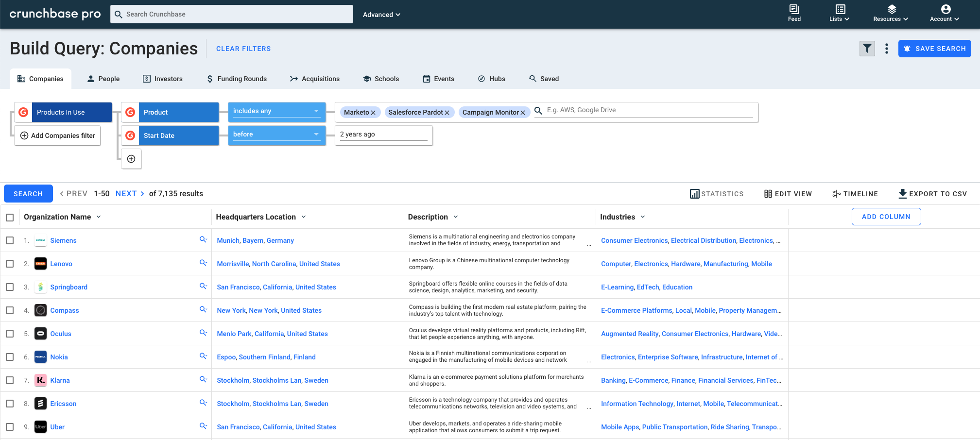Open the Lists menu icon
Screen dimensions: 980x440
tap(841, 9)
